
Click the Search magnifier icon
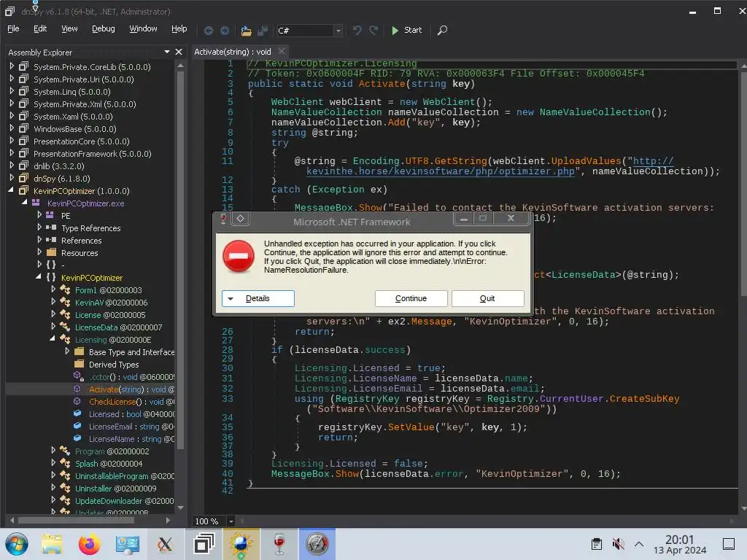(442, 31)
